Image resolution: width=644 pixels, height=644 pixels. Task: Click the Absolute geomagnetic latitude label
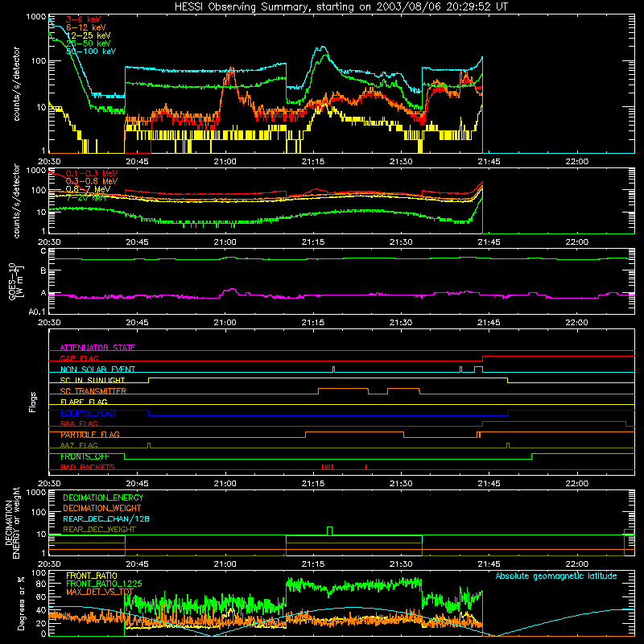[556, 576]
